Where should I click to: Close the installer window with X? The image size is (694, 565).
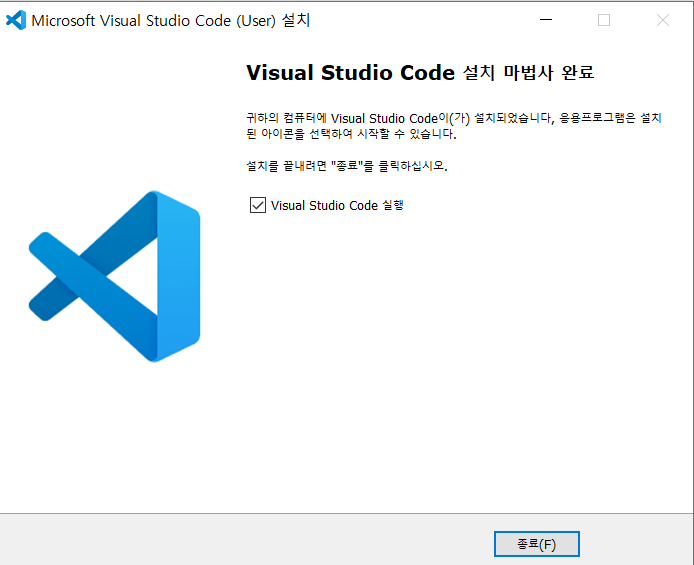pos(663,20)
